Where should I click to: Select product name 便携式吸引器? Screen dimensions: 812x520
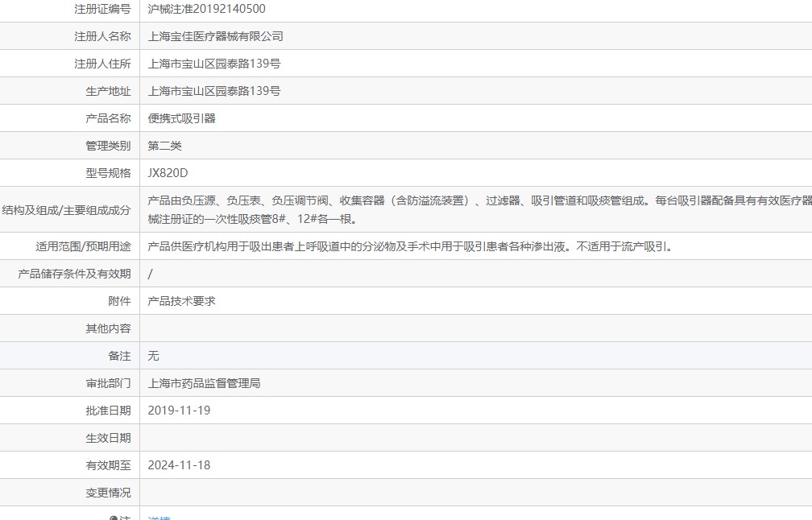click(x=181, y=118)
